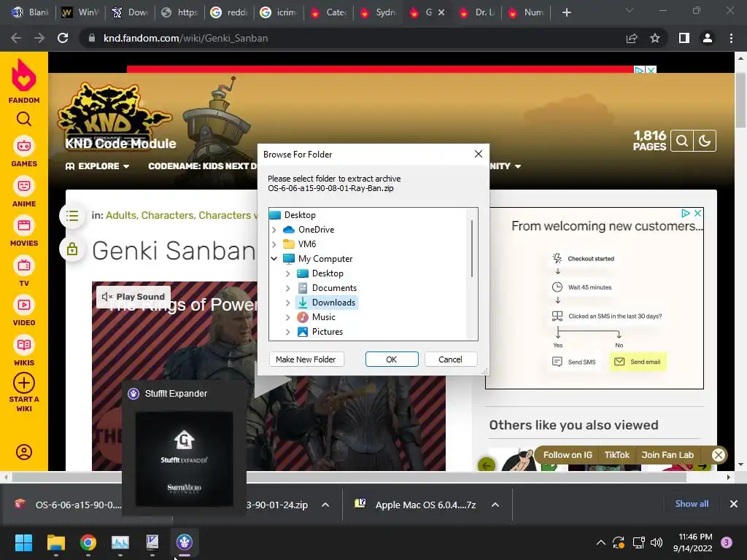Image resolution: width=747 pixels, height=560 pixels.
Task: Open the volume control in system tray
Action: 657,542
